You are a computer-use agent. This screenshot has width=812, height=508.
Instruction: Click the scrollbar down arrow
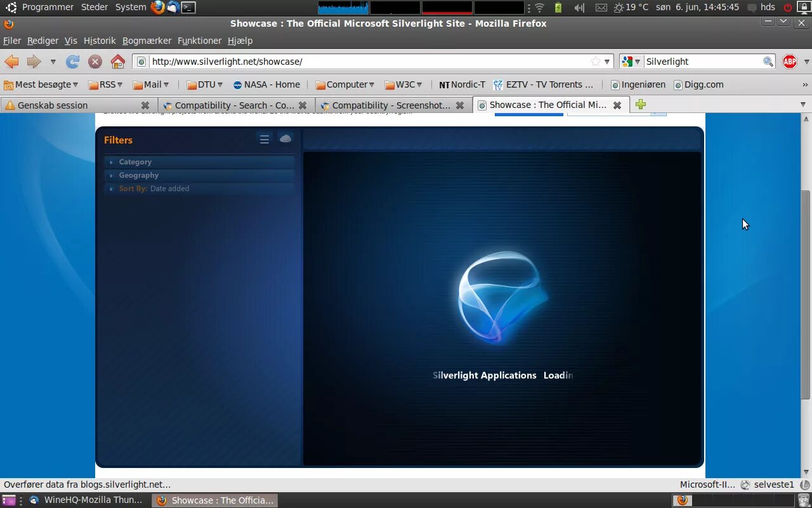806,472
